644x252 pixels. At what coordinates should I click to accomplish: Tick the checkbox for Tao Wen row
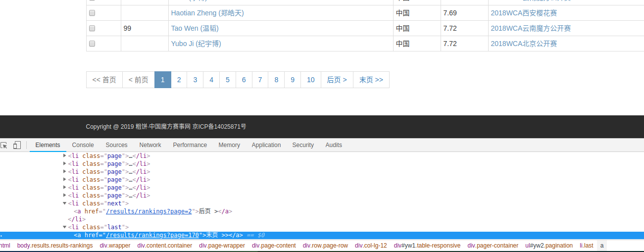point(92,28)
